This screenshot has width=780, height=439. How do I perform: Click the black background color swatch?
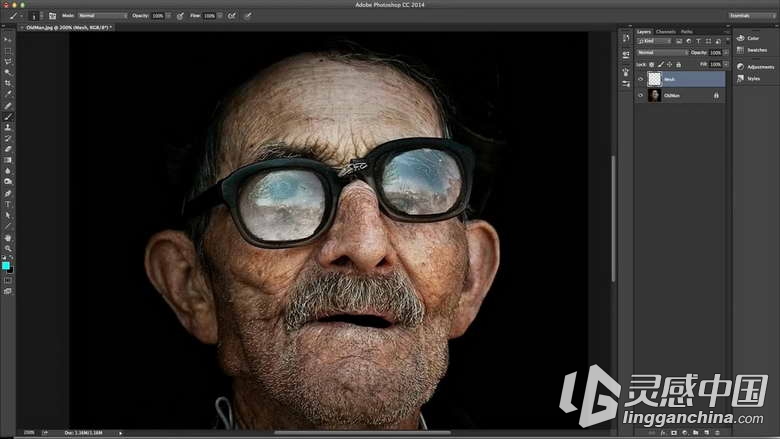(11, 270)
